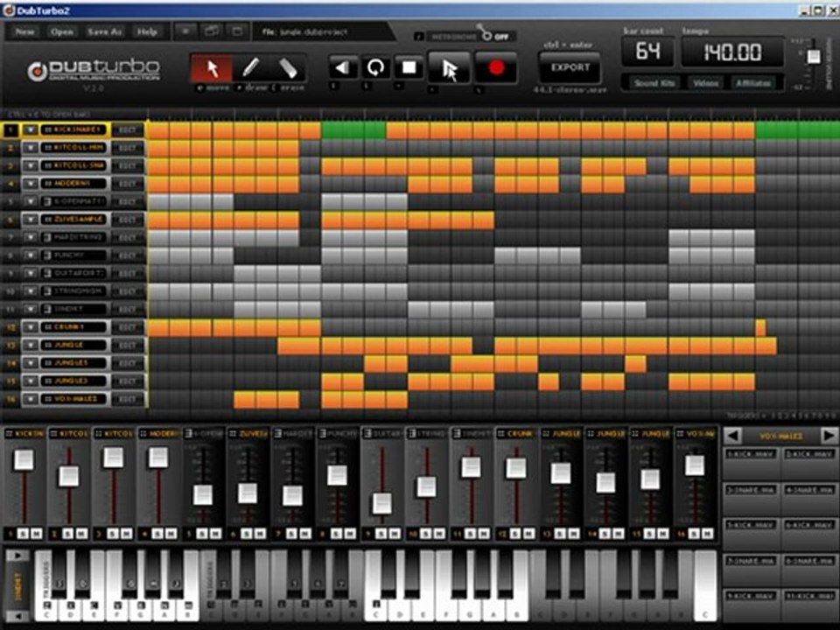
Task: Click the master volume slider knob
Action: tap(813, 56)
